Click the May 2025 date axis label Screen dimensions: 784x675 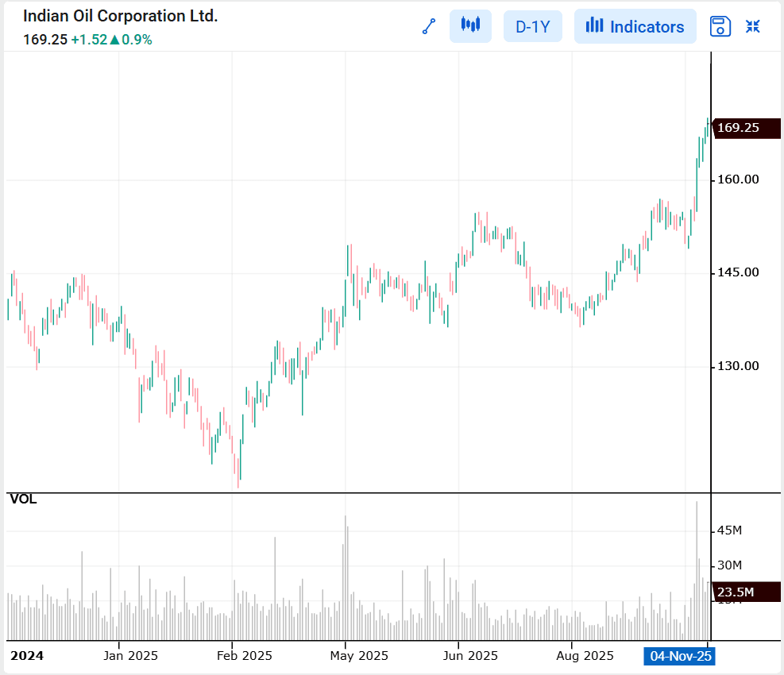(x=359, y=656)
